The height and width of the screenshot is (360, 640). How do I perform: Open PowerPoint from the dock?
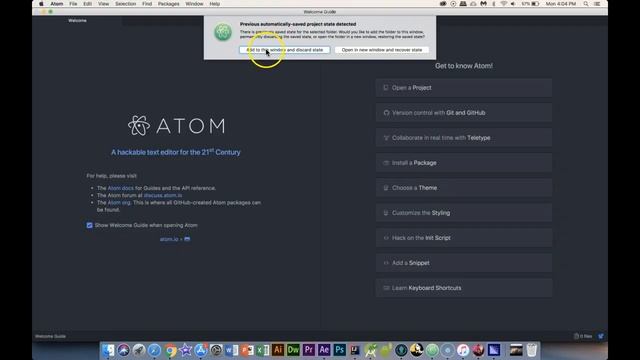click(247, 350)
